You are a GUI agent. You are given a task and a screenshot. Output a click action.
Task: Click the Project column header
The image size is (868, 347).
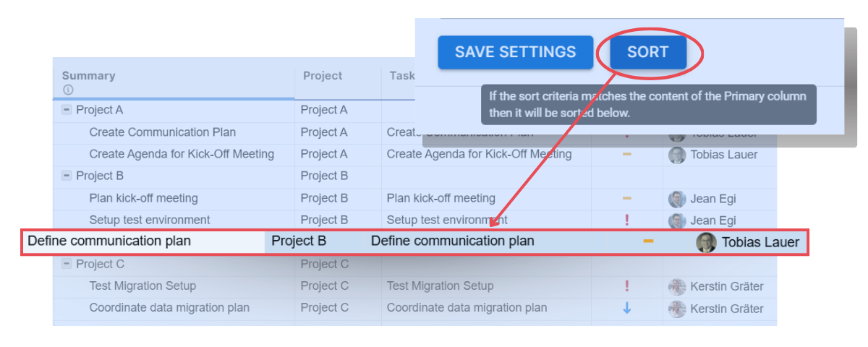coord(323,76)
